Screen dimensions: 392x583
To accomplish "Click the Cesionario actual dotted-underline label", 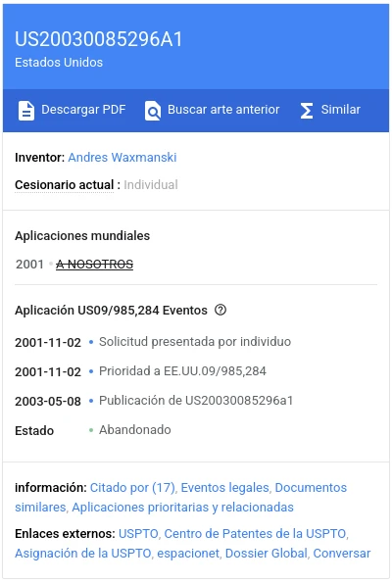I will click(x=65, y=185).
